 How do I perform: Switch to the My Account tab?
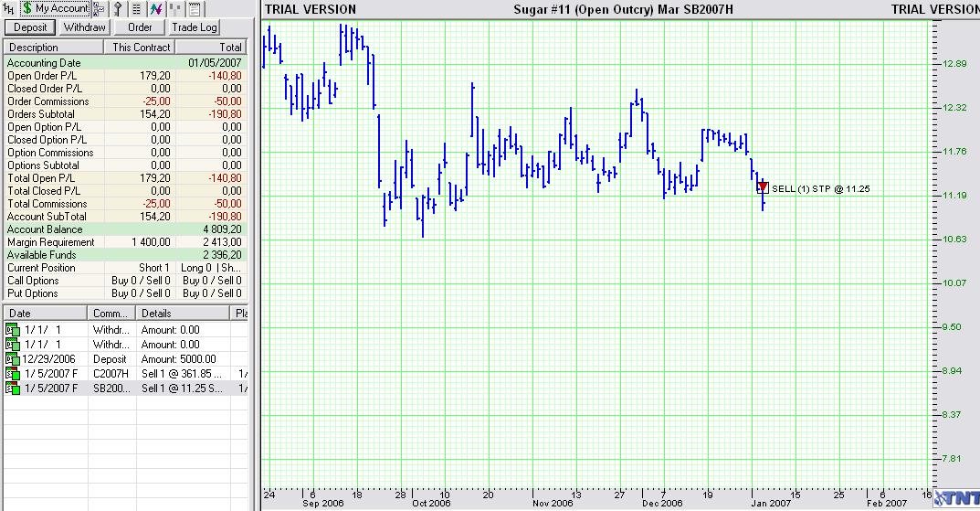pos(56,8)
